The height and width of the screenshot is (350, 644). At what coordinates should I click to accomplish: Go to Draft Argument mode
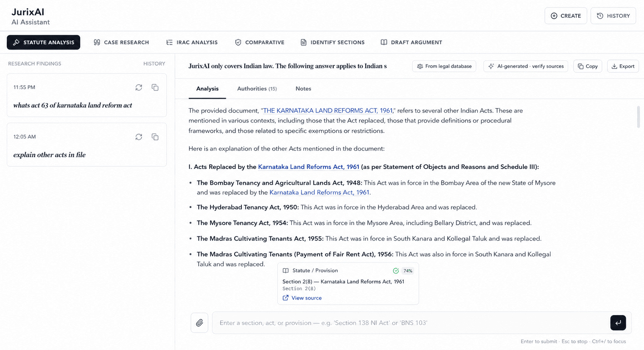click(411, 42)
